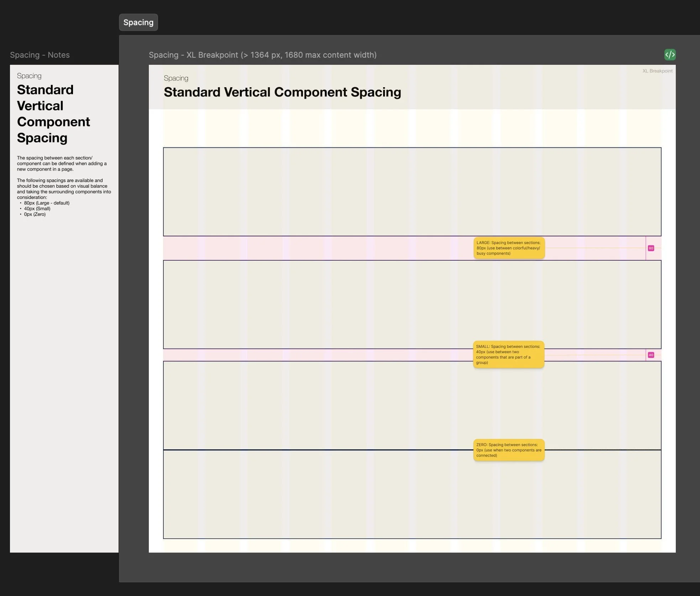The height and width of the screenshot is (596, 700).
Task: Select the 'Spacing - XL Breakpoint' frame title
Action: [x=262, y=55]
